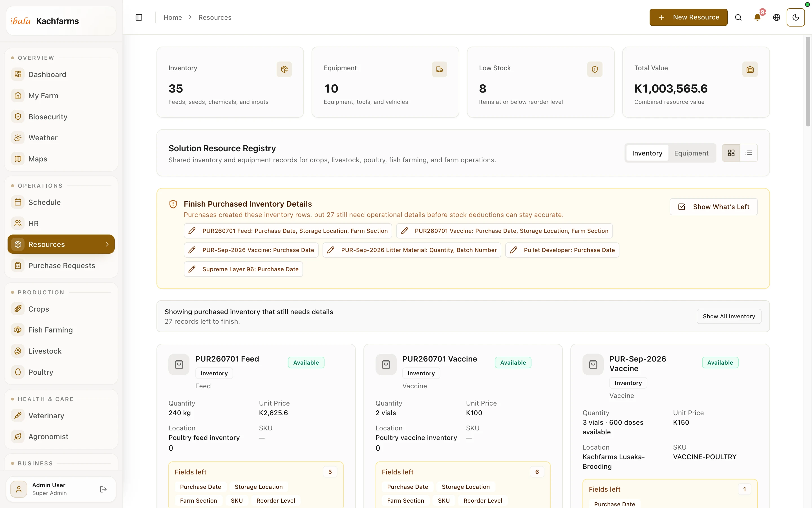Viewport: 812px width, 508px height.
Task: Open My Farm page
Action: pyautogui.click(x=61, y=95)
